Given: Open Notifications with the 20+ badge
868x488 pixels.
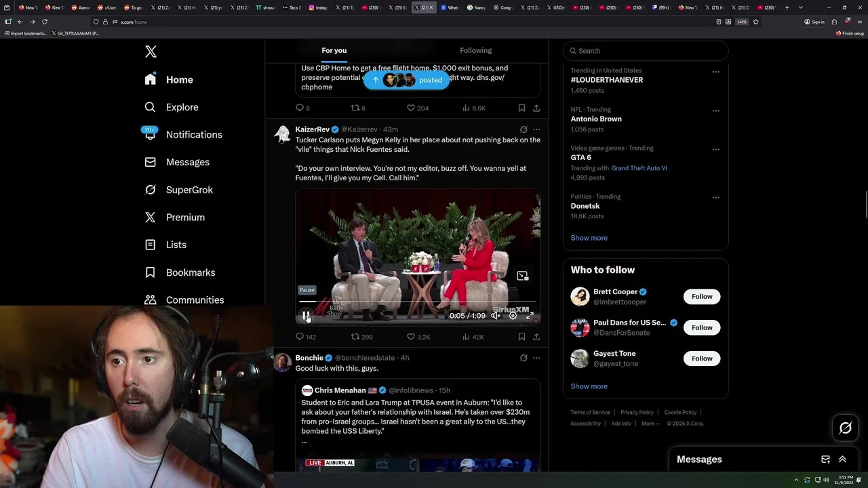Looking at the screenshot, I should pos(183,134).
